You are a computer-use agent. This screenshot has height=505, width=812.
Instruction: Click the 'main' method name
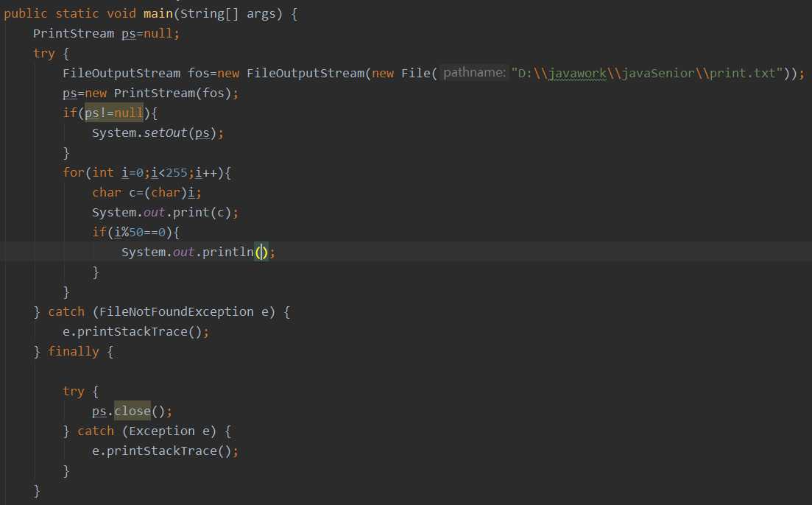click(158, 13)
